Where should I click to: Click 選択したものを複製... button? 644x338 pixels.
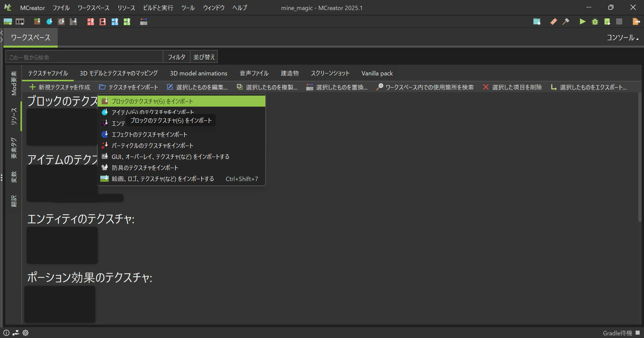267,87
